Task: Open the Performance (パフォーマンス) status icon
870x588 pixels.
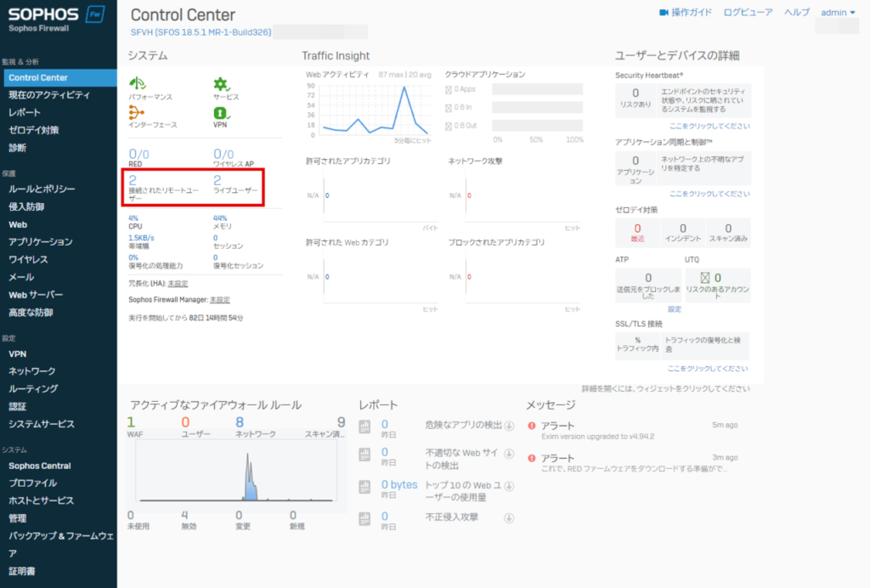Action: coord(137,84)
